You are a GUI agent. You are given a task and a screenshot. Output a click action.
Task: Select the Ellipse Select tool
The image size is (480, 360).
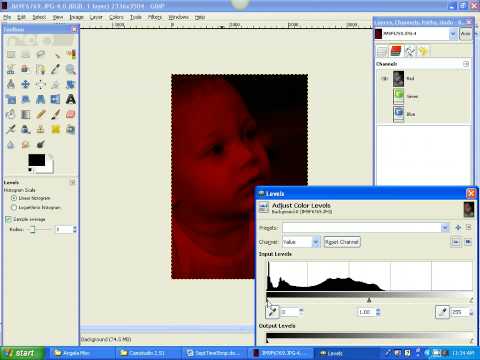tap(26, 54)
